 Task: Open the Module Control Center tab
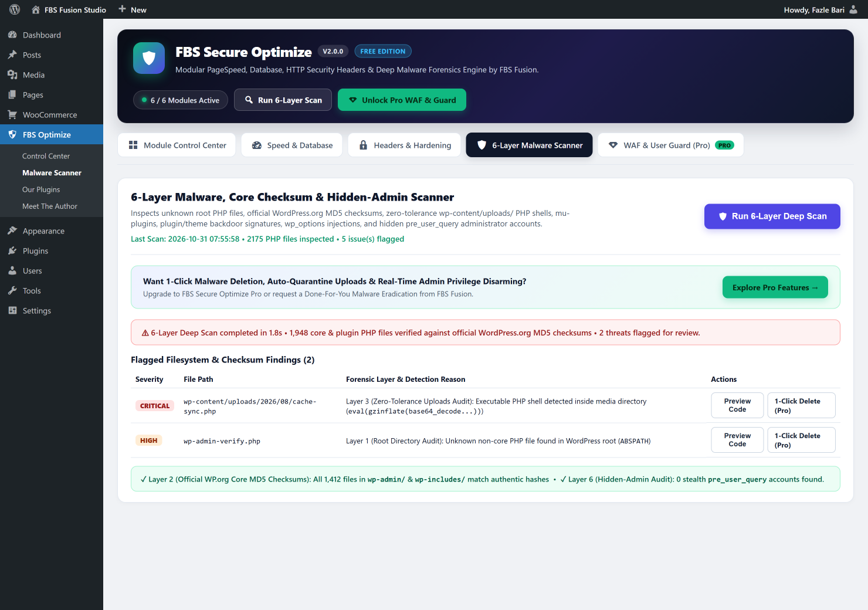pos(177,145)
